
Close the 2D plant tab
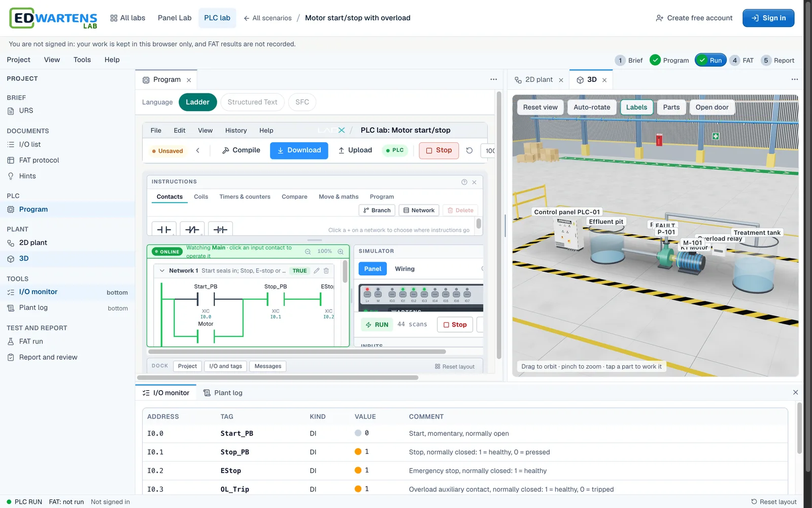(x=561, y=80)
